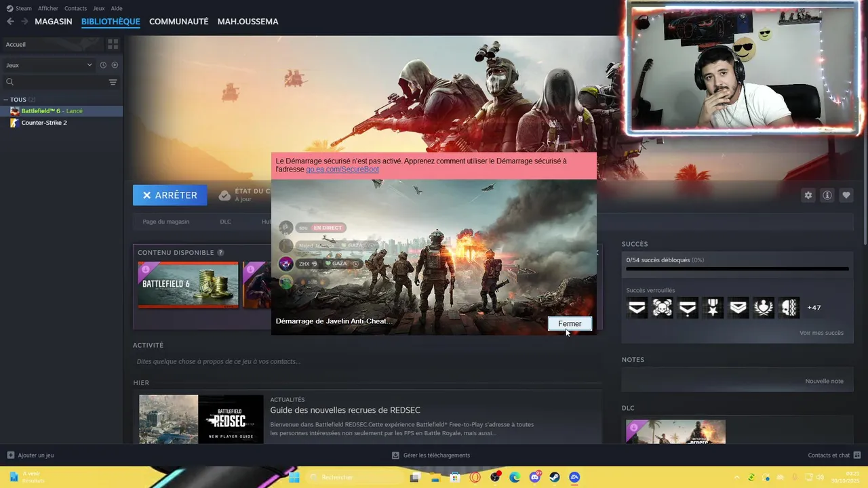Click the cloud status icon by État du cloud
Screen dimensions: 868x488
pyautogui.click(x=224, y=195)
